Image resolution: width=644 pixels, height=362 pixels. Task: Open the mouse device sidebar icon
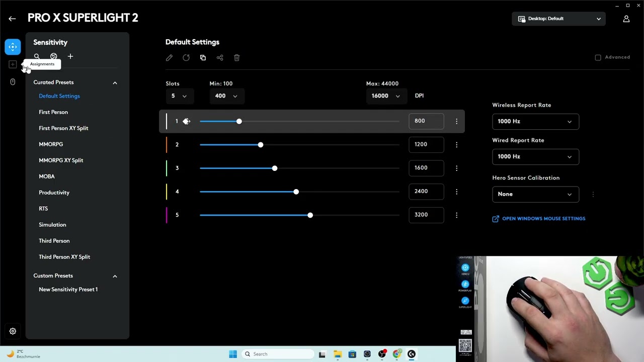coord(13,81)
